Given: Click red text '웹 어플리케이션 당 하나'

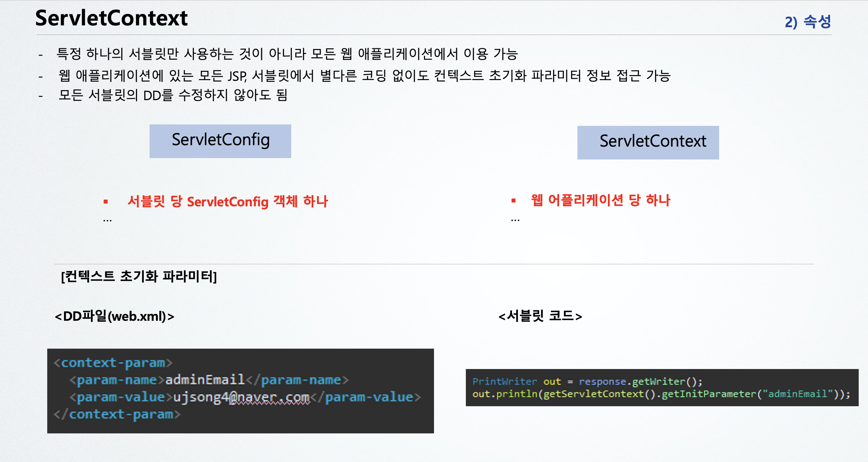Looking at the screenshot, I should 600,200.
